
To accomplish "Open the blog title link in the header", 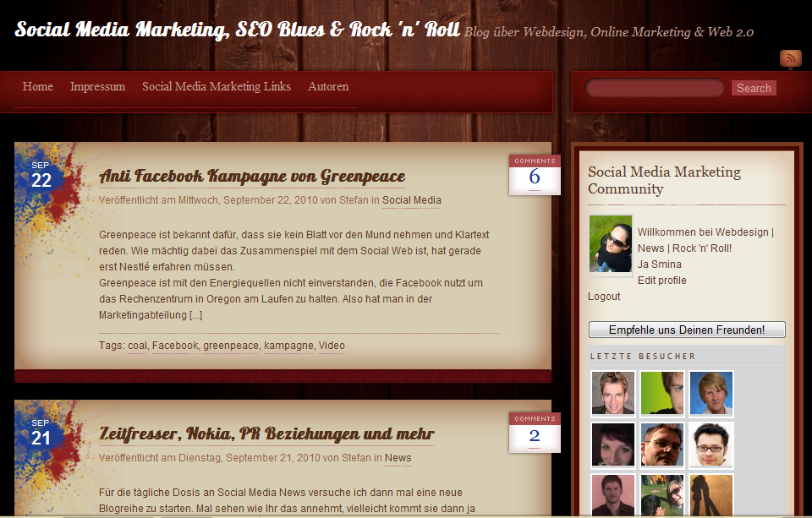I will point(237,30).
